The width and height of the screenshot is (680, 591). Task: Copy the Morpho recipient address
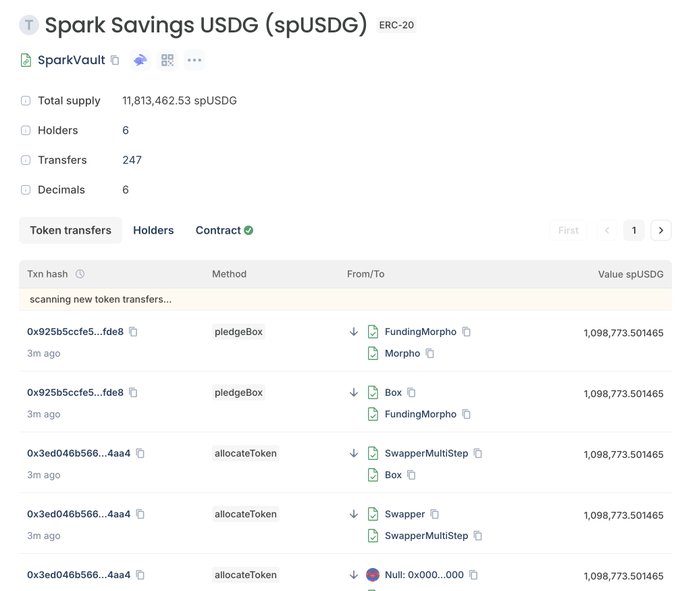(x=430, y=353)
